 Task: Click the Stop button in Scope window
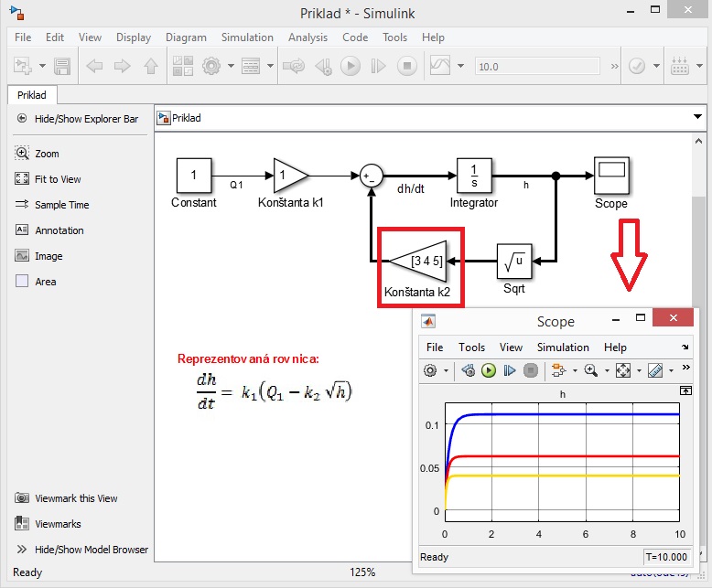(x=531, y=370)
